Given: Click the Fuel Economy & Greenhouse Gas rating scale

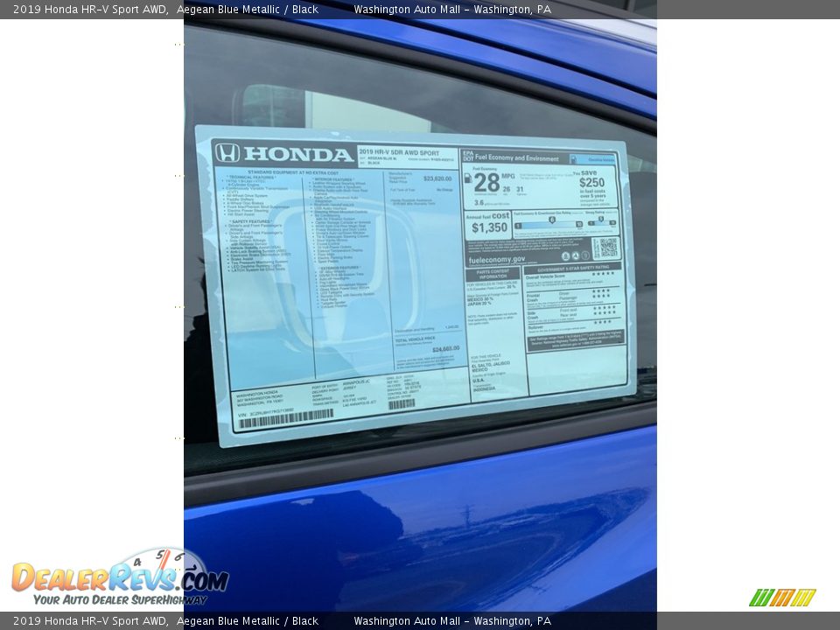Looking at the screenshot, I should (548, 224).
